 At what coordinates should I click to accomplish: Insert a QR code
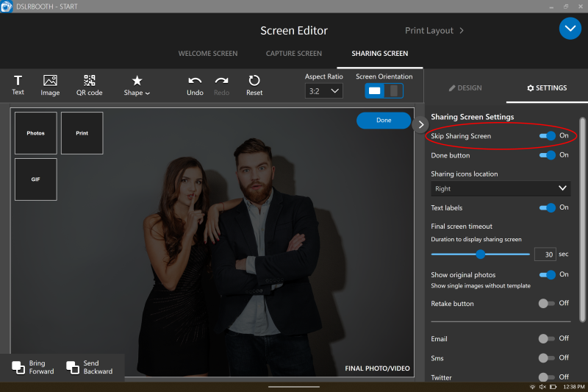[x=89, y=85]
